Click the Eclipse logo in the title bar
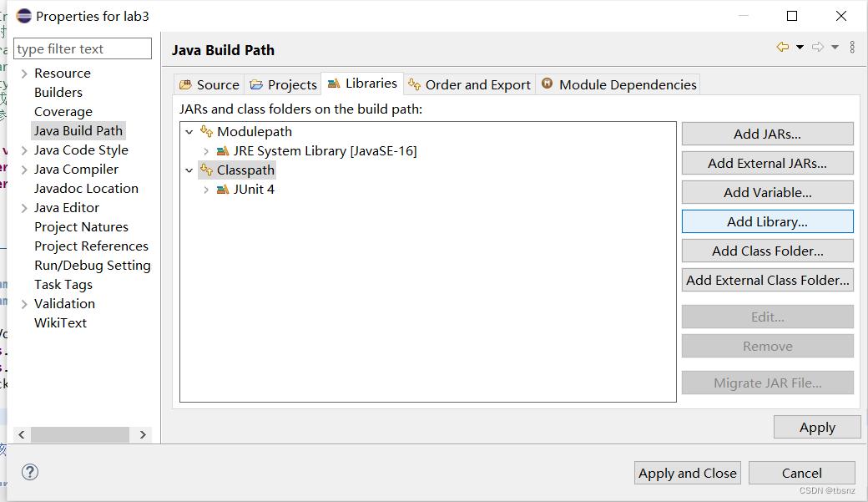The width and height of the screenshot is (868, 502). (24, 16)
